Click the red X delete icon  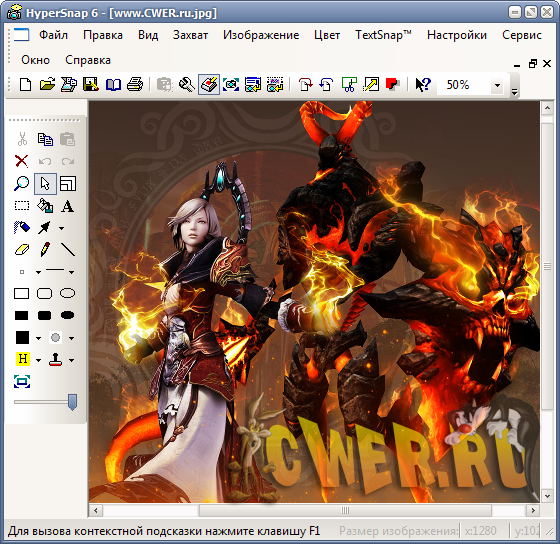(21, 161)
